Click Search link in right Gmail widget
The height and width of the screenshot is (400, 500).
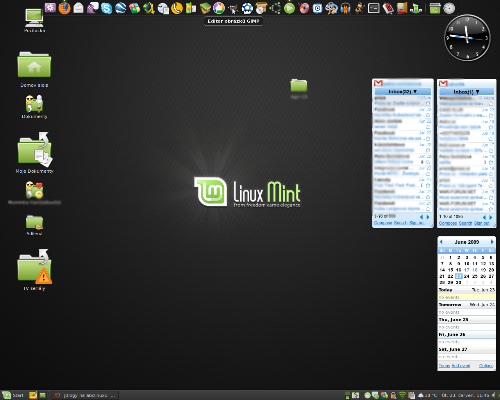465,223
